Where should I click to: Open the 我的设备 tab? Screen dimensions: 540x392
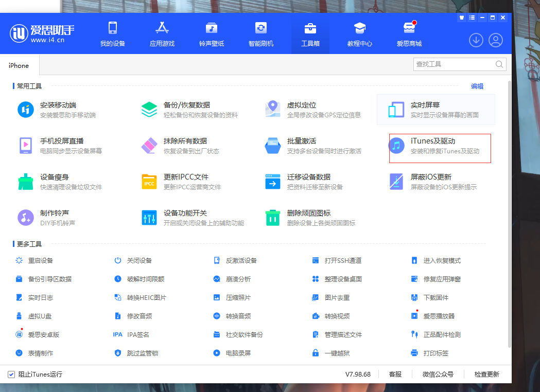[x=113, y=34]
